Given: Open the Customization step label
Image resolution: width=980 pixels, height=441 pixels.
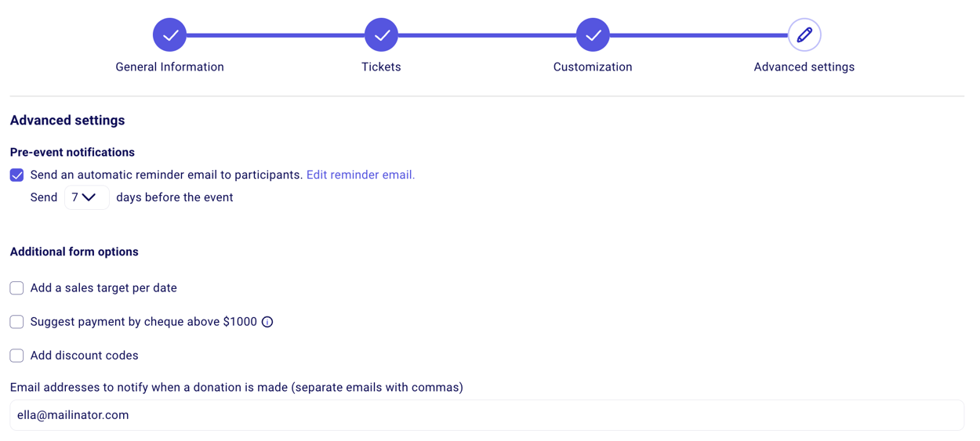Looking at the screenshot, I should (x=593, y=67).
